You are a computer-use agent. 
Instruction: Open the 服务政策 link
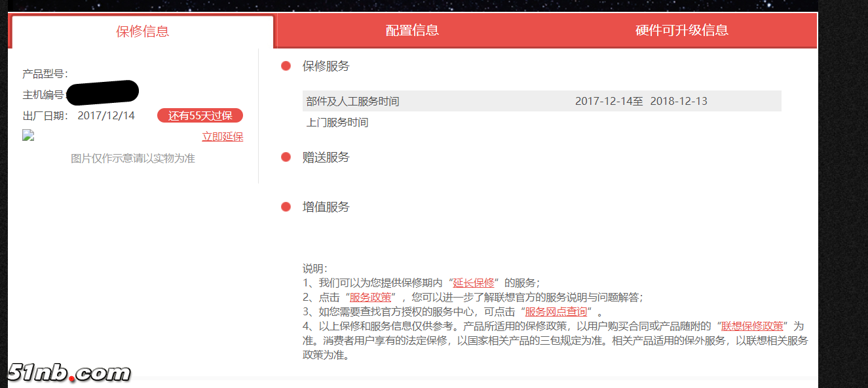370,297
